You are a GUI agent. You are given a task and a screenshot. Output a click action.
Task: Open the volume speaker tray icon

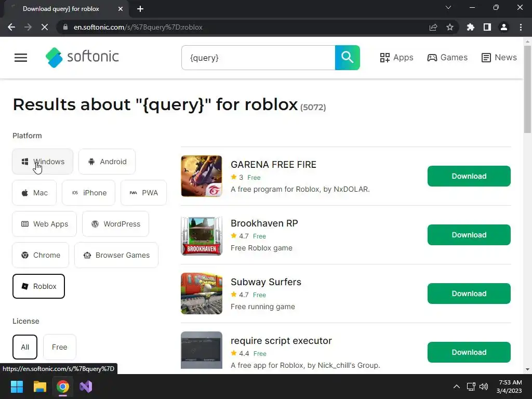(484, 387)
